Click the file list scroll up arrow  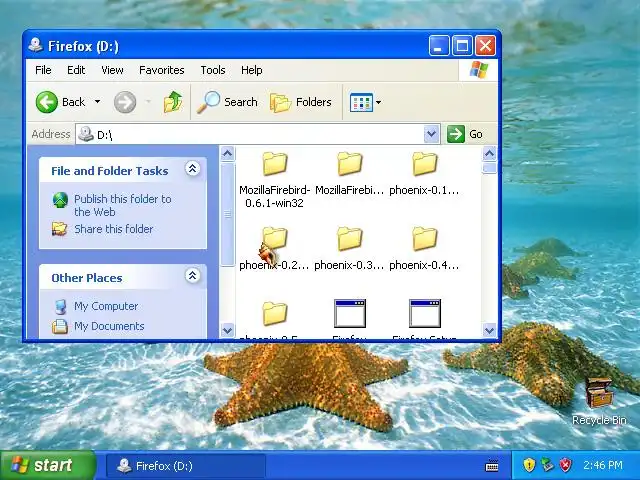[x=489, y=154]
